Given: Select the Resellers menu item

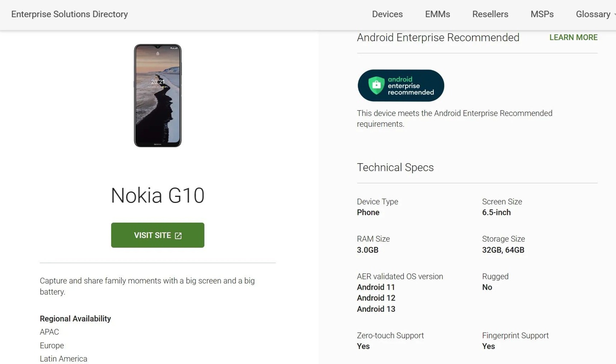Looking at the screenshot, I should pyautogui.click(x=490, y=14).
